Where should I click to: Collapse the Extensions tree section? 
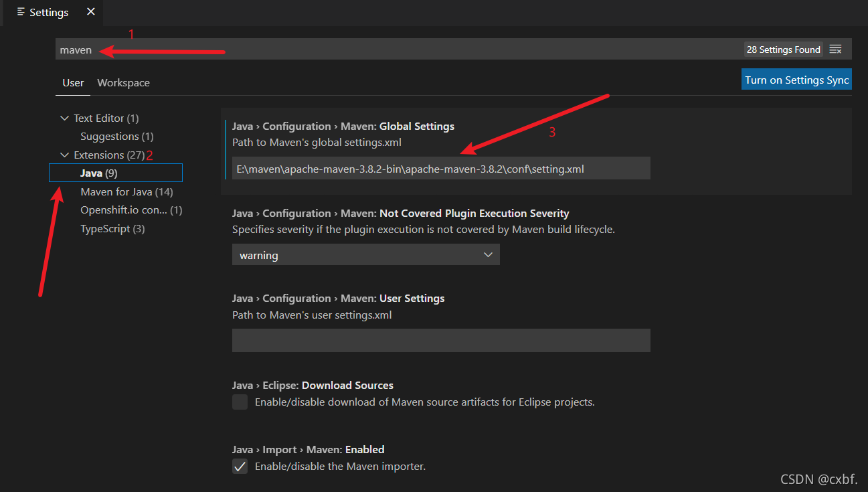65,155
